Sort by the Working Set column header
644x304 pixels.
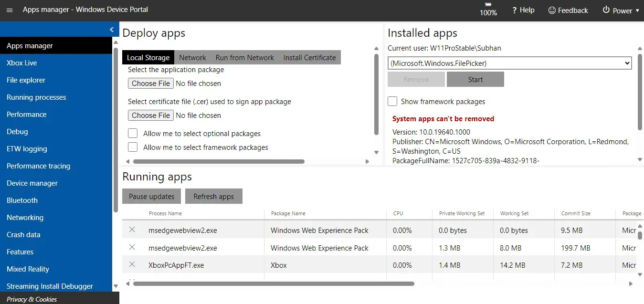pos(514,213)
